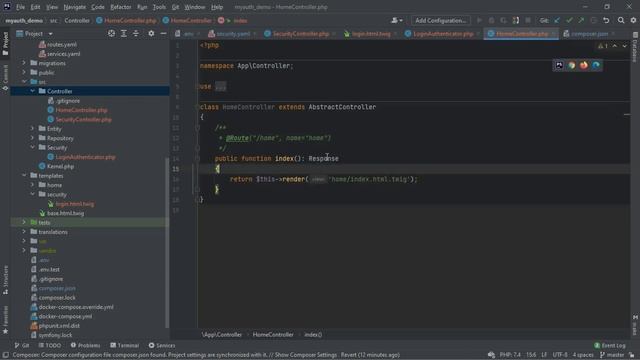The height and width of the screenshot is (360, 640).
Task: Expand the public folder
Action: (24, 72)
